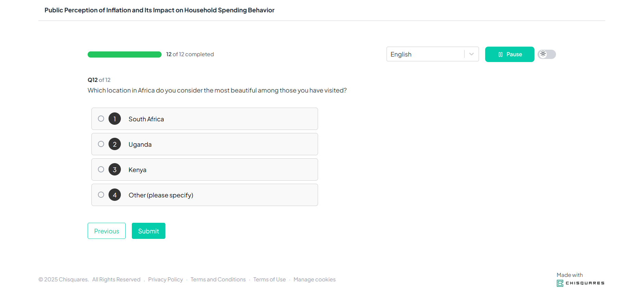Toggle the dark mode switch

pos(547,54)
